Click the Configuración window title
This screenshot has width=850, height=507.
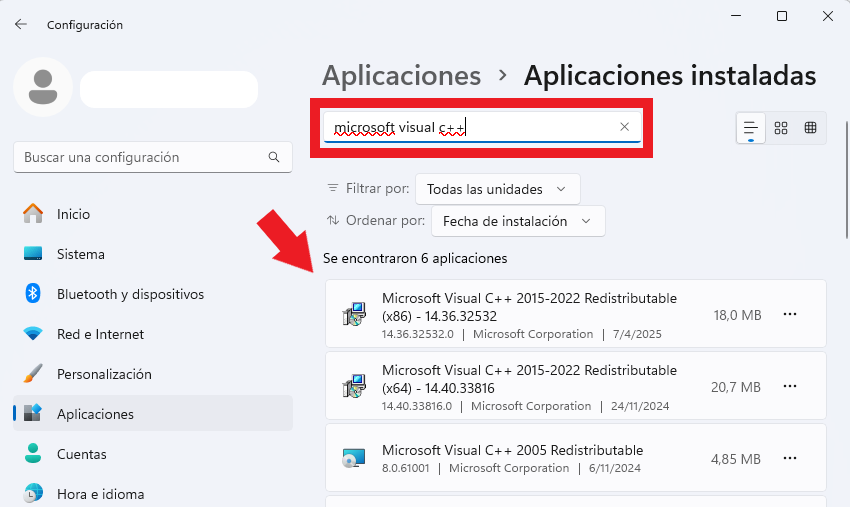tap(85, 25)
